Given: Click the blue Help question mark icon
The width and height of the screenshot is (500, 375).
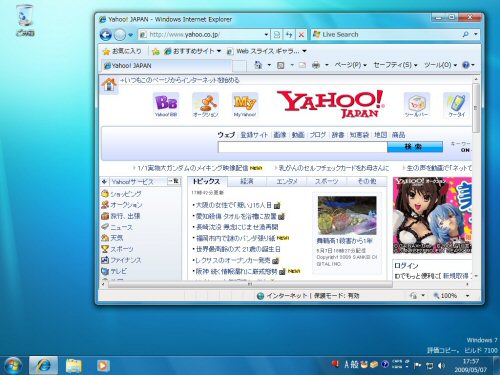Looking at the screenshot, I should (x=466, y=65).
